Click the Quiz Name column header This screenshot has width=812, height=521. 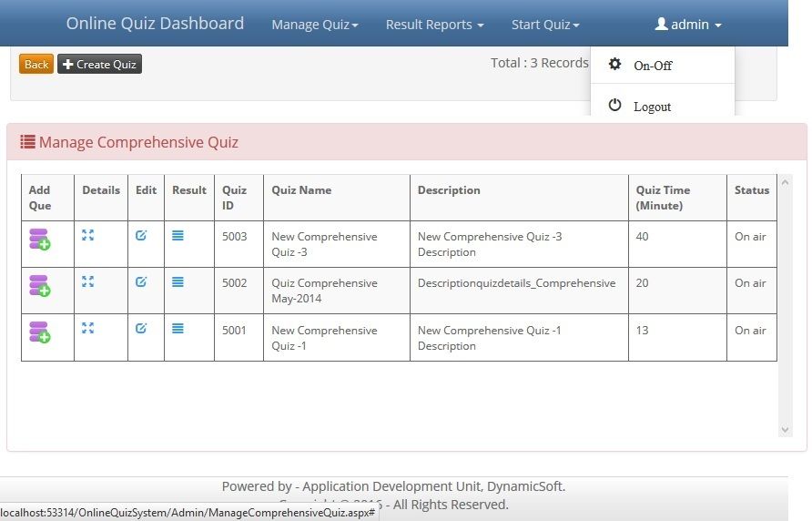(301, 190)
